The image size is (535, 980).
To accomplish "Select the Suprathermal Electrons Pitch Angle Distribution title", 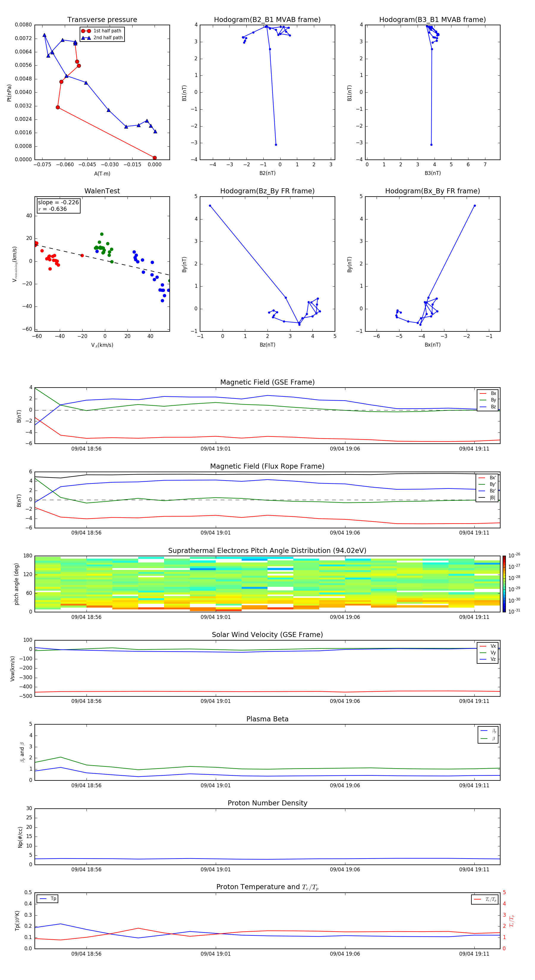I will point(267,551).
